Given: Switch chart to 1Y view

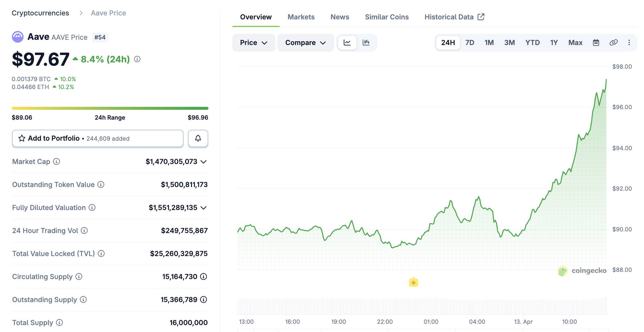Looking at the screenshot, I should (x=554, y=42).
